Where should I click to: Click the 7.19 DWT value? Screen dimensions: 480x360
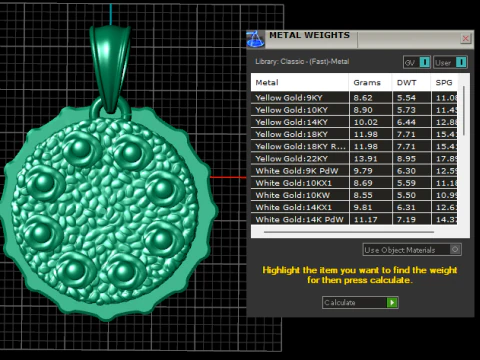point(406,220)
